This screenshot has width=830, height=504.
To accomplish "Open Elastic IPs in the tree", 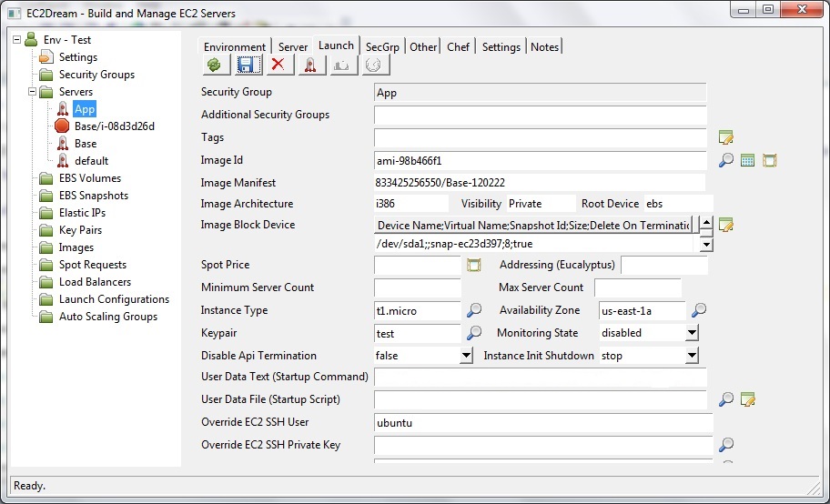I will click(82, 212).
